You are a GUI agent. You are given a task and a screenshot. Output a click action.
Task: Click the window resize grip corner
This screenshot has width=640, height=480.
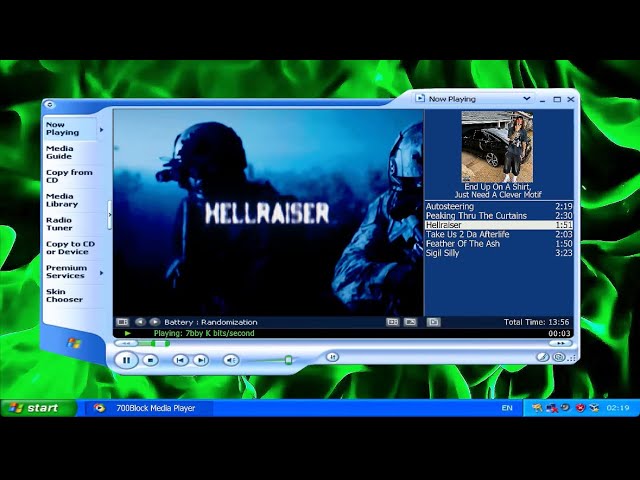(572, 358)
